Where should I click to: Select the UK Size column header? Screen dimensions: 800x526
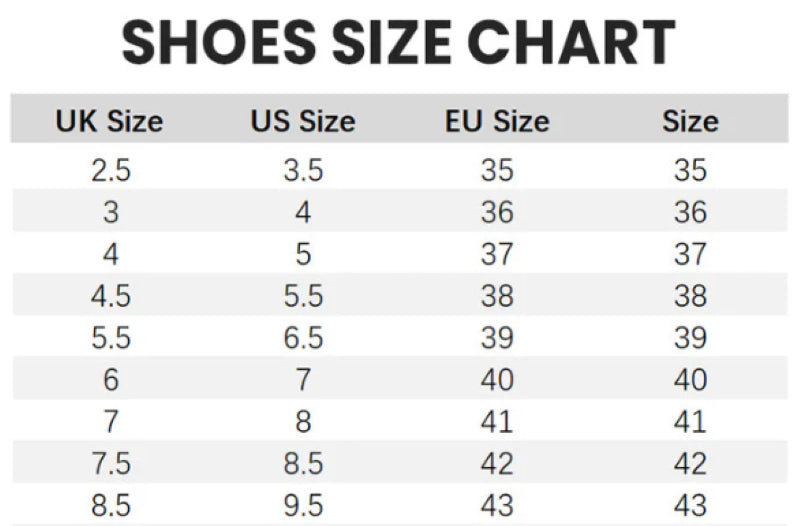[109, 122]
